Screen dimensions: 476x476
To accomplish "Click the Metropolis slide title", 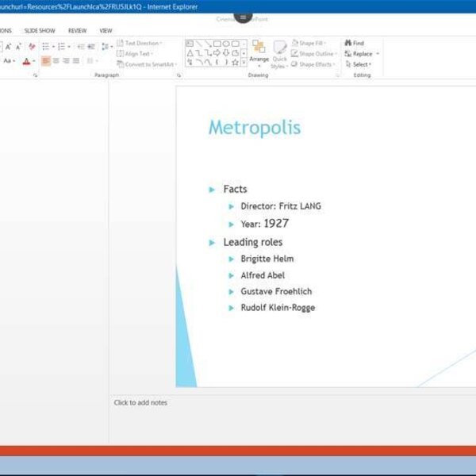I will pos(255,128).
